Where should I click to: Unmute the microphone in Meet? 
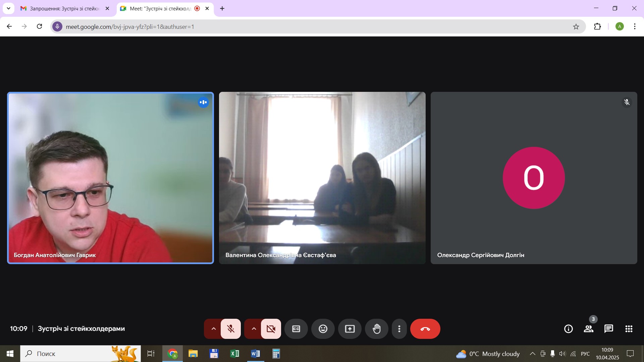(231, 329)
